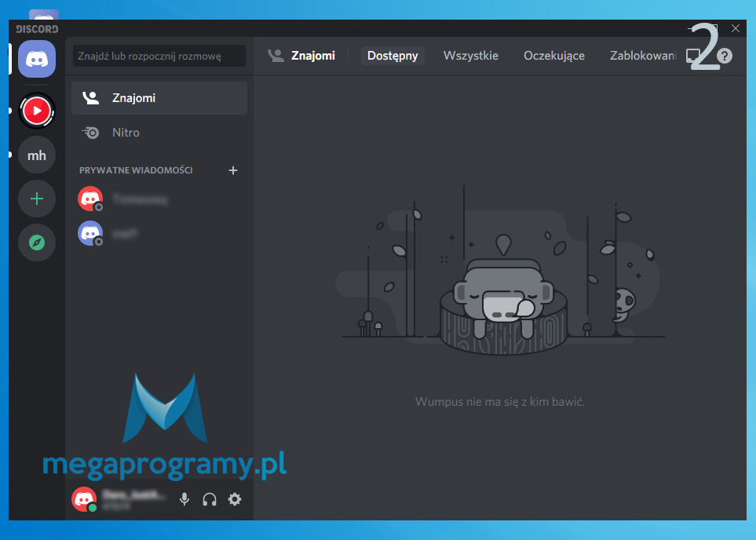Select Znajomi in the sidebar
The image size is (756, 540).
pyautogui.click(x=159, y=98)
